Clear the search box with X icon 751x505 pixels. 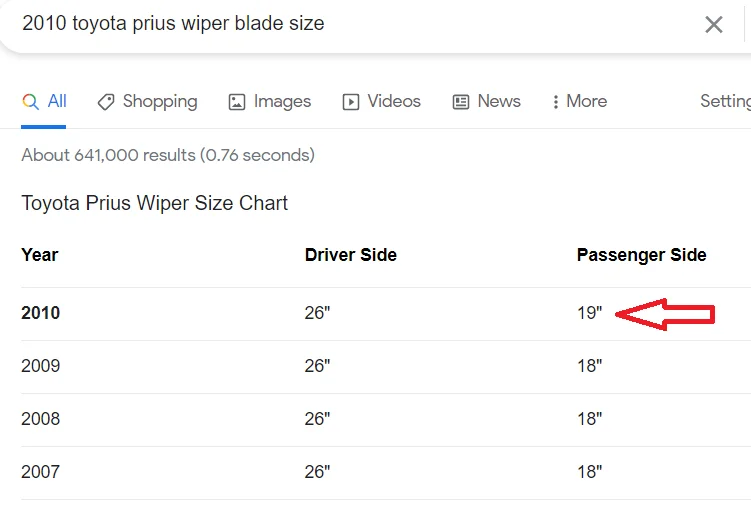click(x=713, y=25)
